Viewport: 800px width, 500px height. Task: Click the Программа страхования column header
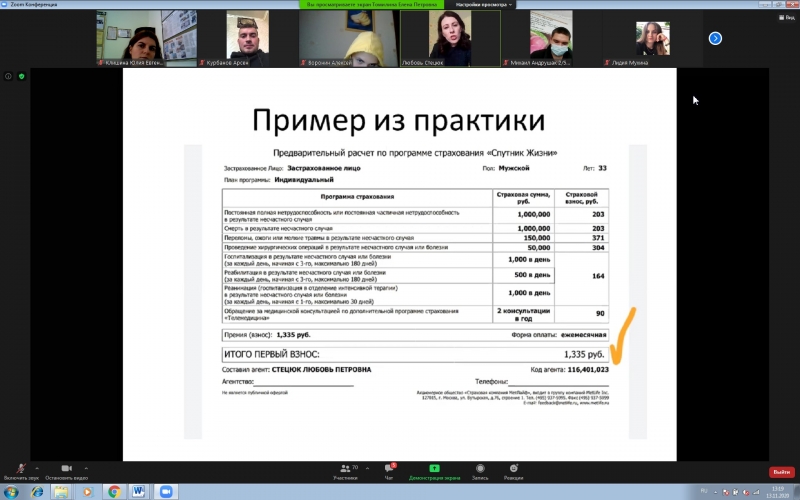point(357,196)
